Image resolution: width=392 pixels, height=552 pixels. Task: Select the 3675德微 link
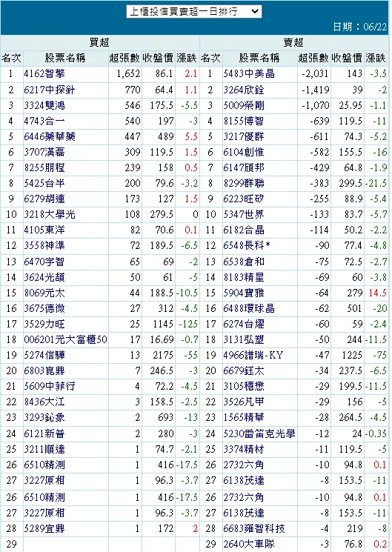coord(44,308)
